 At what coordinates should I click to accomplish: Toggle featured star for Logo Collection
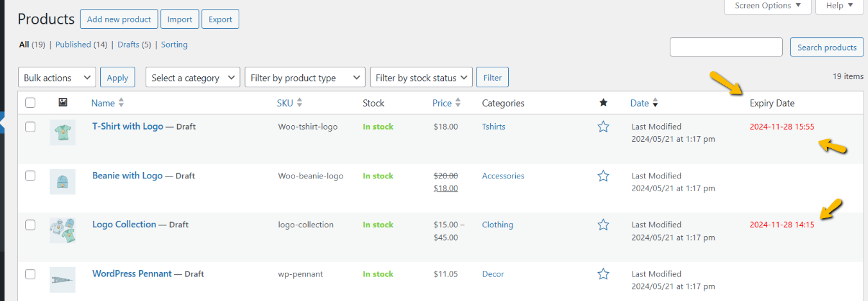click(603, 225)
